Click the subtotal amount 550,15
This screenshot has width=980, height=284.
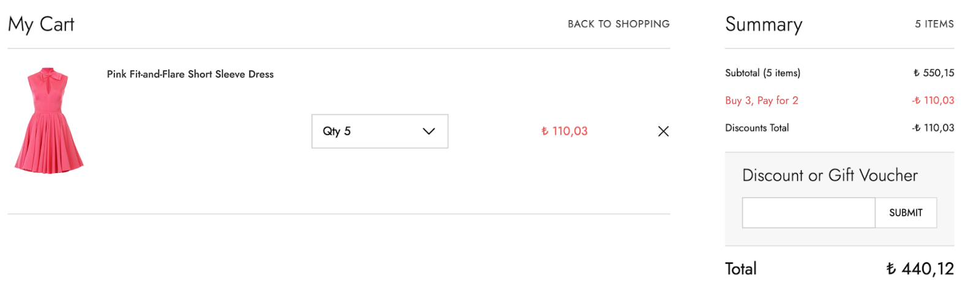tap(933, 73)
